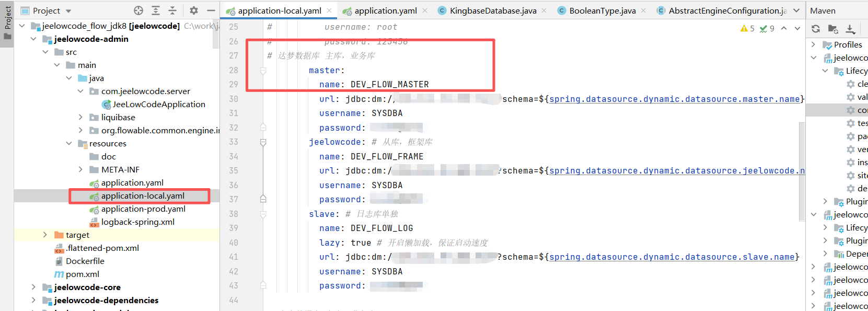Click Maven download sources icon
Image resolution: width=868 pixels, height=311 pixels.
point(850,29)
